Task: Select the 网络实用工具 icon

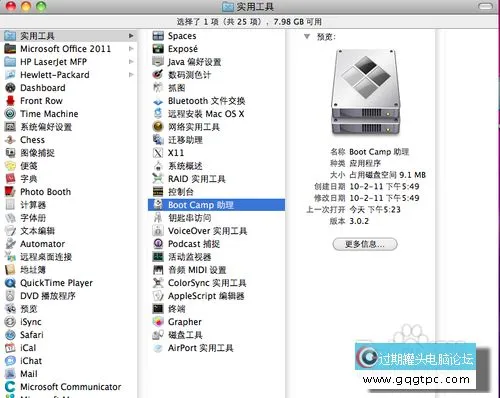Action: (x=158, y=127)
